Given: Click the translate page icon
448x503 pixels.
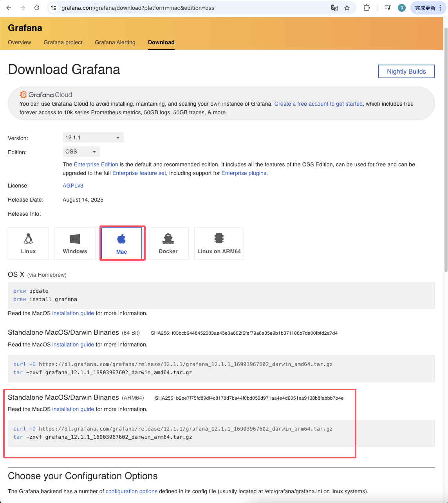Looking at the screenshot, I should click(334, 8).
